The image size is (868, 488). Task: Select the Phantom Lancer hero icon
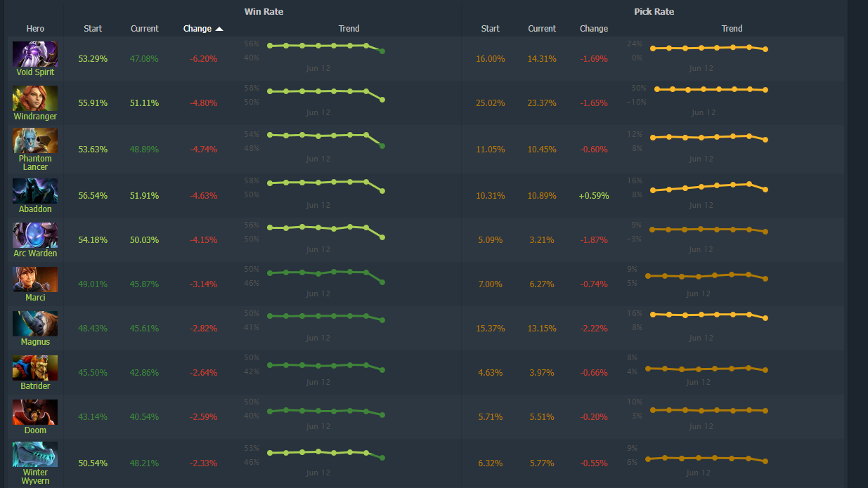[x=34, y=139]
